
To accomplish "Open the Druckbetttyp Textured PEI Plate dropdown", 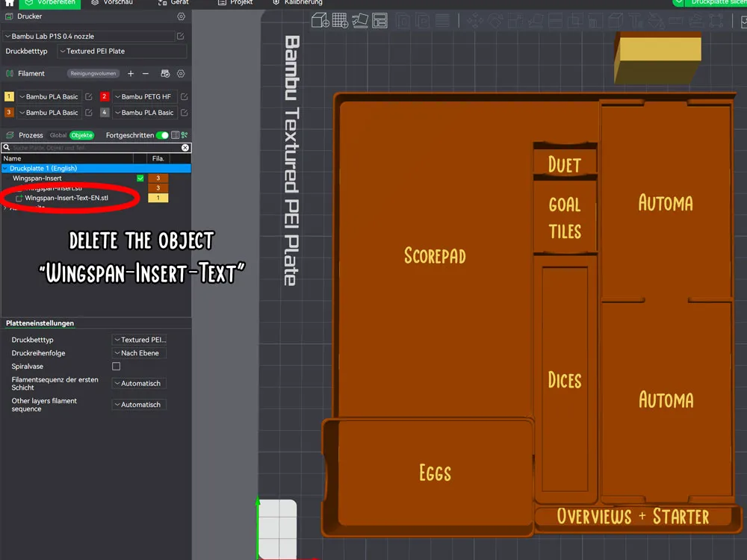I will click(122, 51).
